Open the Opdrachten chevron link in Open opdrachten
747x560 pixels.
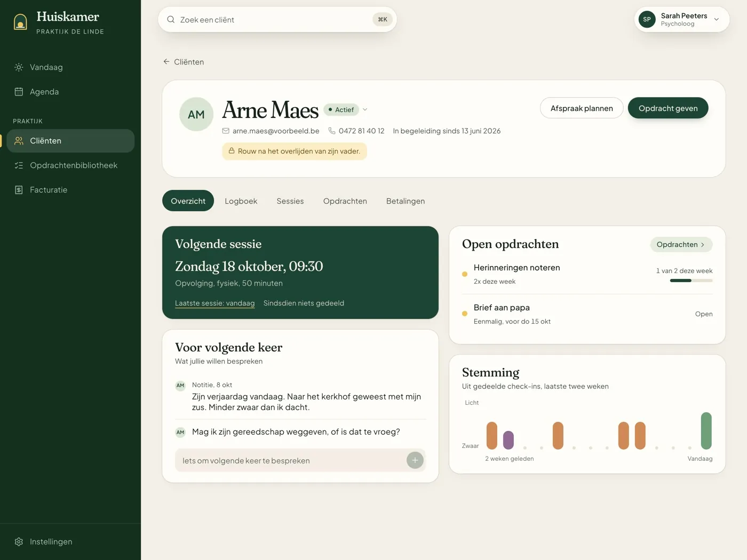pyautogui.click(x=681, y=245)
